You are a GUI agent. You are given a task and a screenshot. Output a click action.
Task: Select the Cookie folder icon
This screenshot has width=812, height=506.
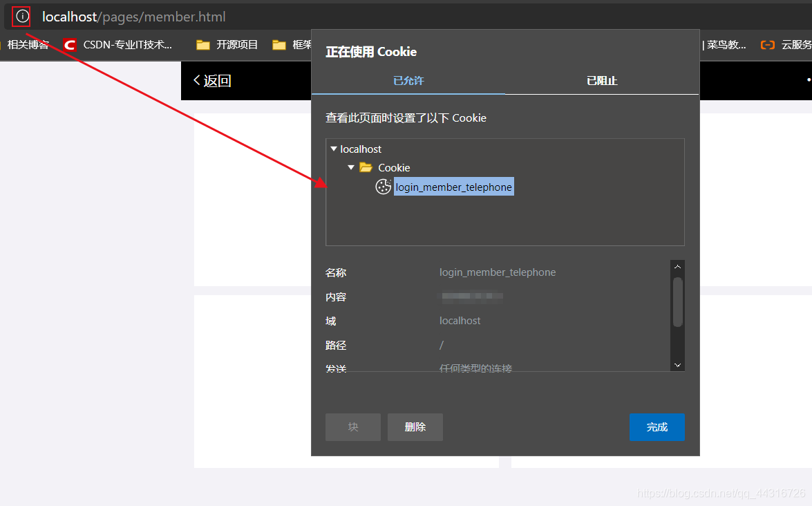click(366, 167)
